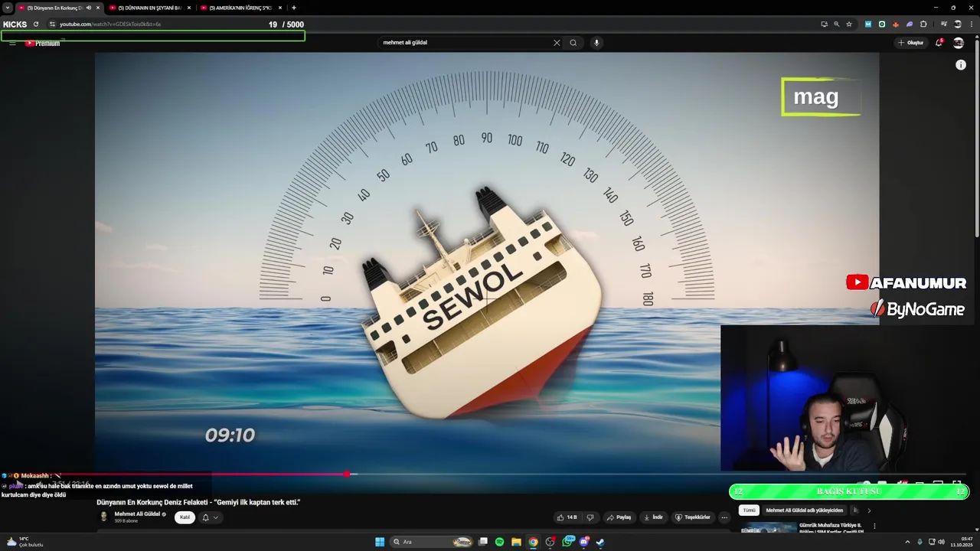Image resolution: width=980 pixels, height=551 pixels.
Task: Mute the first tab via its speaker icon
Action: (x=89, y=8)
